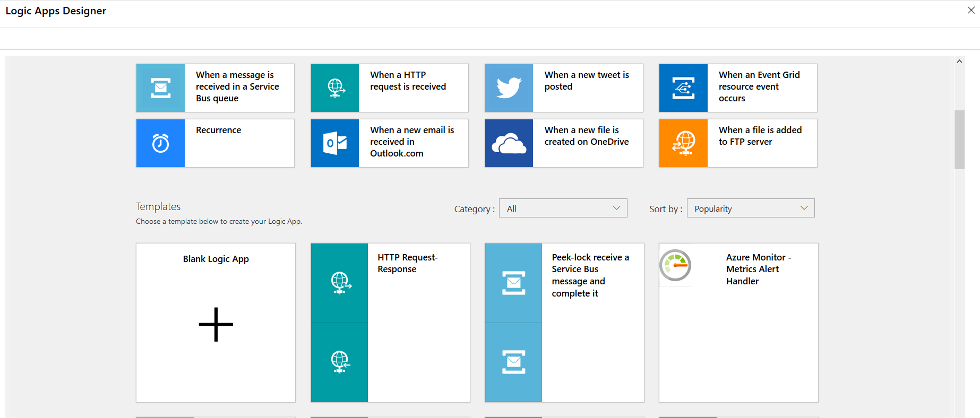Viewport: 980px width, 418px height.
Task: Click the plus icon for Blank Logic App
Action: [x=216, y=324]
